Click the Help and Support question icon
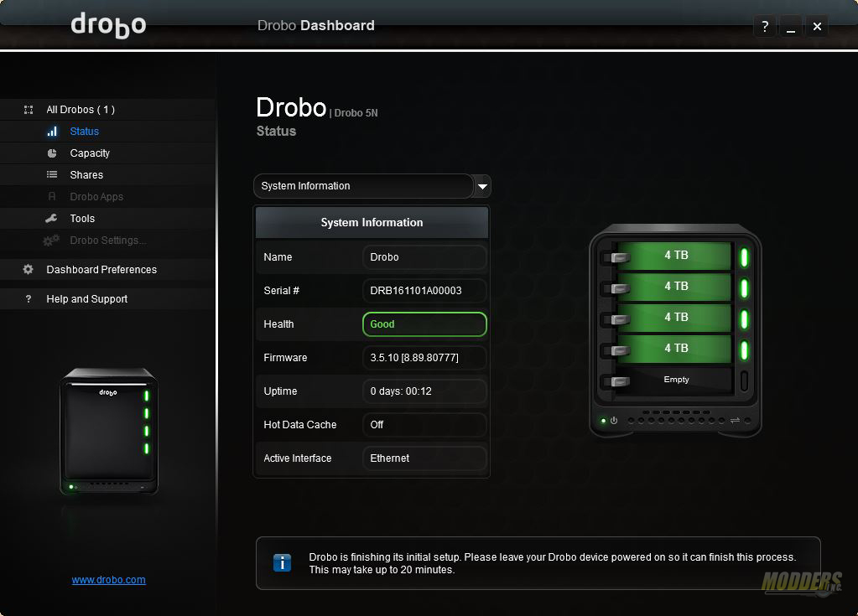The width and height of the screenshot is (858, 616). (x=29, y=299)
